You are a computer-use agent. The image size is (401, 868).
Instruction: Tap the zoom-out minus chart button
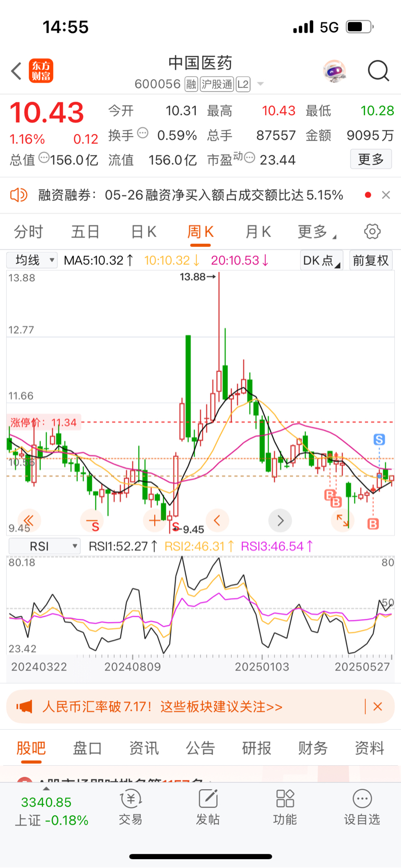click(x=92, y=520)
